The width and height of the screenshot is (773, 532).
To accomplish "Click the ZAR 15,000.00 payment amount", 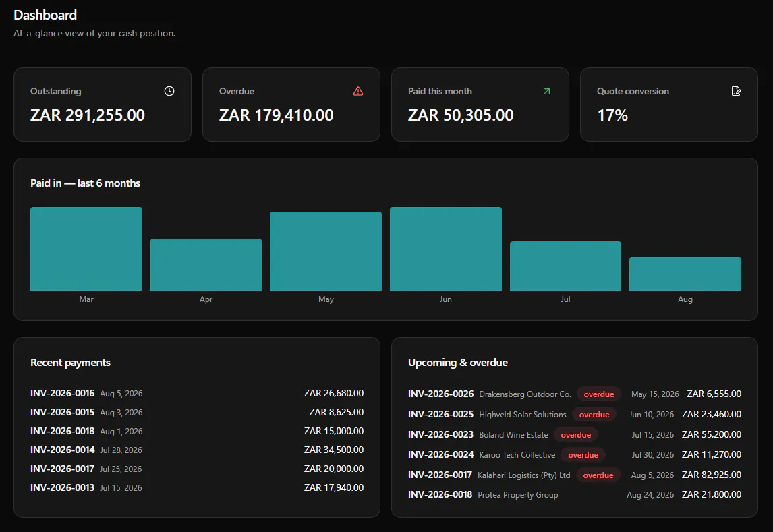I will coord(334,431).
